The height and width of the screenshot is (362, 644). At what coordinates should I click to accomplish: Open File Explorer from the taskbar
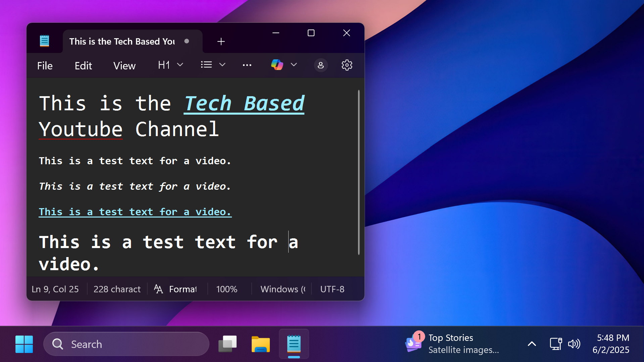click(x=261, y=344)
